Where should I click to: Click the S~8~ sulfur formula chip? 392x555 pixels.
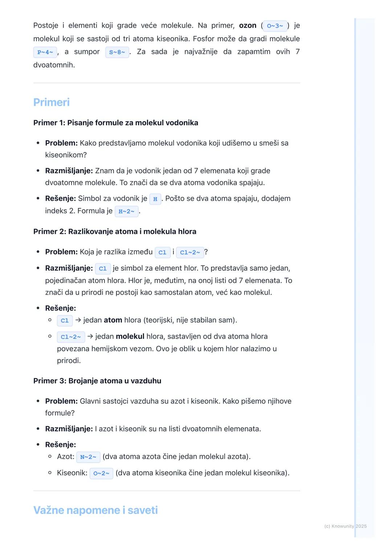(117, 52)
